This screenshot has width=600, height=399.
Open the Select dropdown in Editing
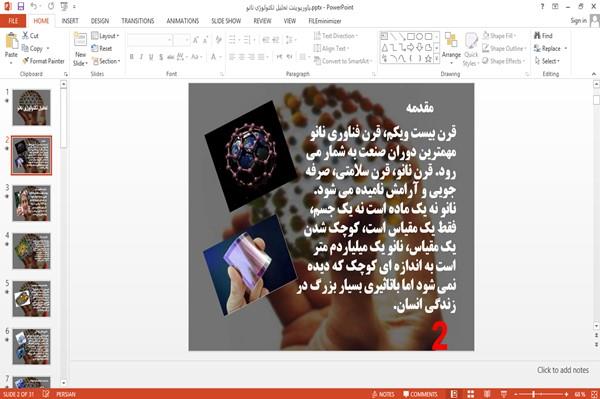click(x=548, y=61)
